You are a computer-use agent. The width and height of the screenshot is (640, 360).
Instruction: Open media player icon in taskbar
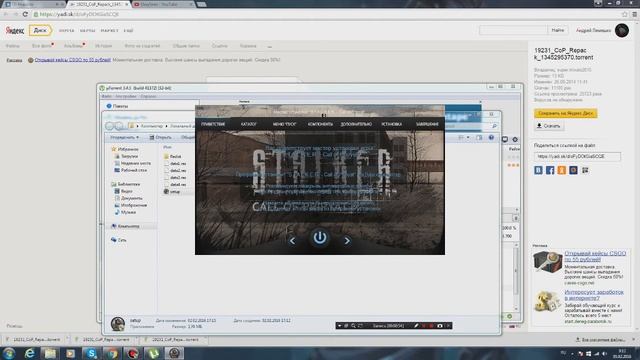[70, 353]
